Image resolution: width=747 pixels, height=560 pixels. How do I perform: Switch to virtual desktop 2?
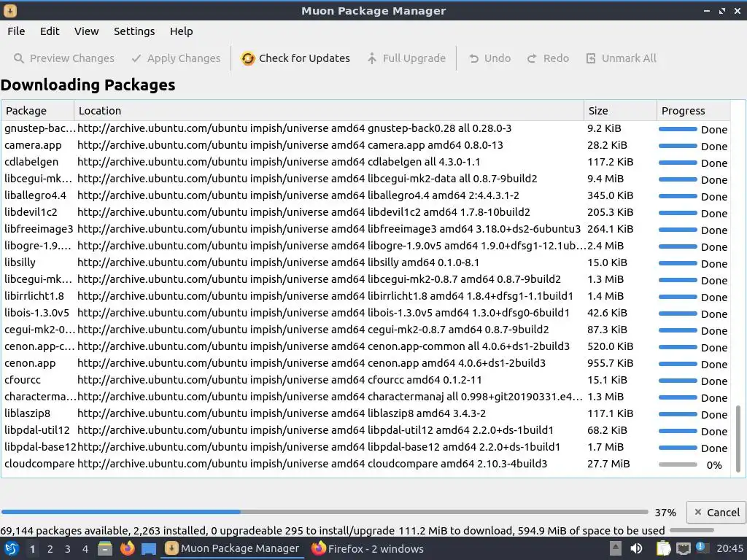pos(50,549)
